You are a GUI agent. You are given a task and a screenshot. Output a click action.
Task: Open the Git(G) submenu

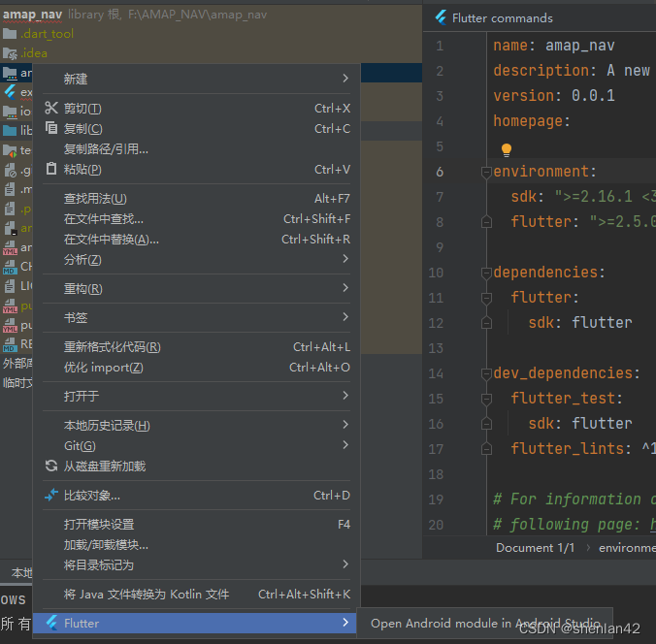196,445
